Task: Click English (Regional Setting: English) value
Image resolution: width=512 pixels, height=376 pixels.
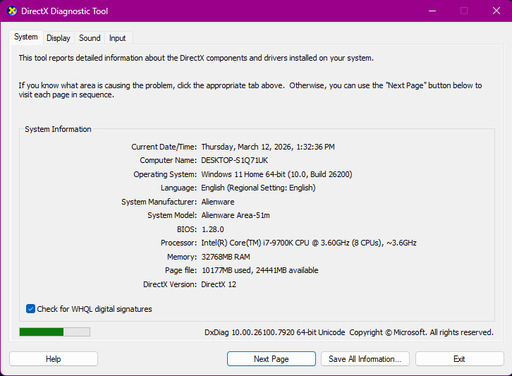Action: click(x=258, y=188)
